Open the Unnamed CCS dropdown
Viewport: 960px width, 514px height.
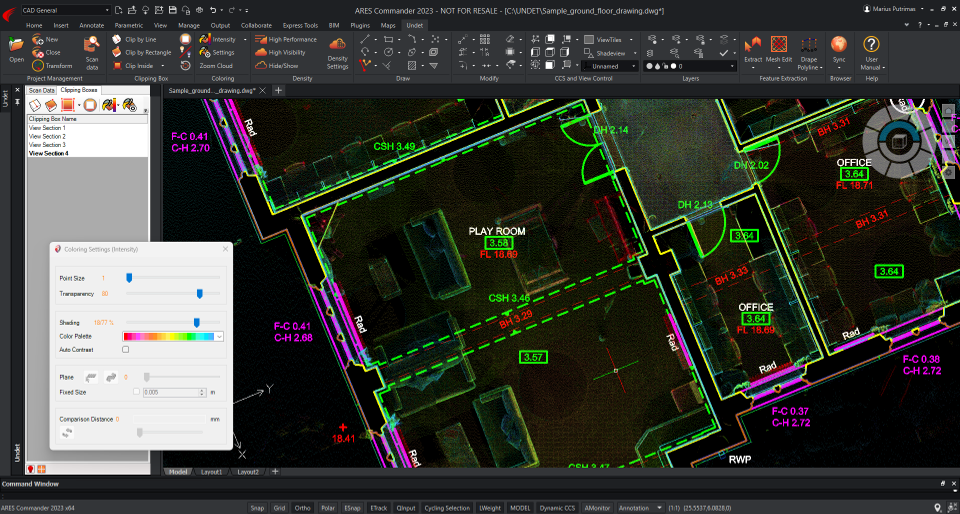click(610, 66)
